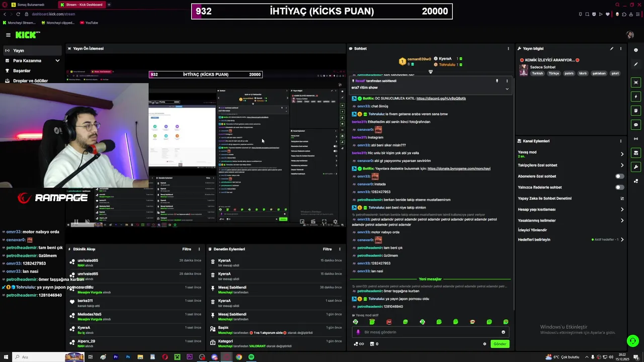Screen dimensions: 644x362
Task: Toggle wrench icon in right sidebar
Action: [636, 167]
